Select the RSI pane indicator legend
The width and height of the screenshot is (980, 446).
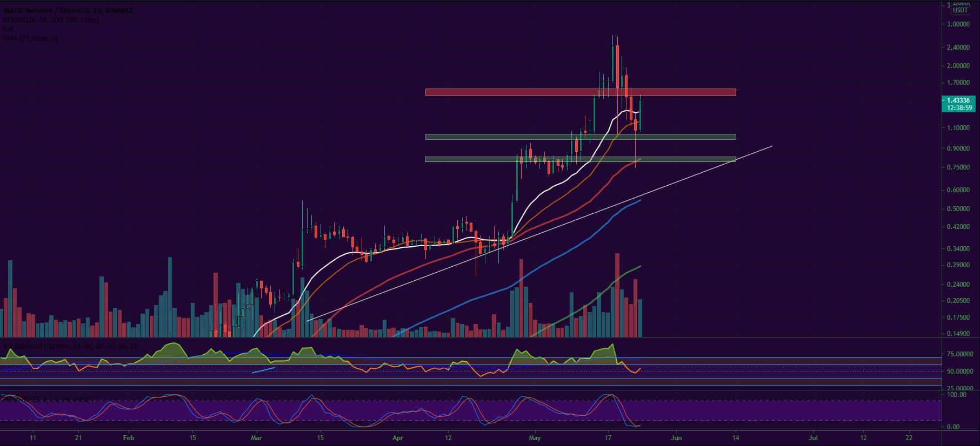pos(71,346)
